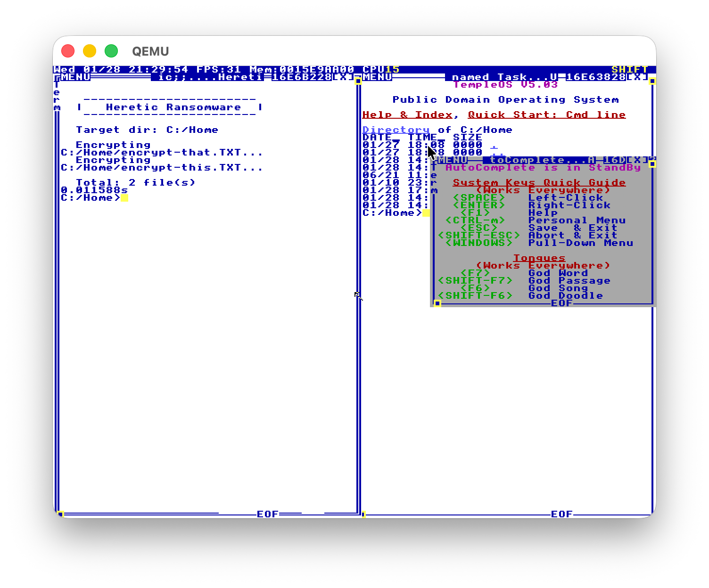Click the SIZE column header in directory listing
709x588 pixels.
pos(468,138)
